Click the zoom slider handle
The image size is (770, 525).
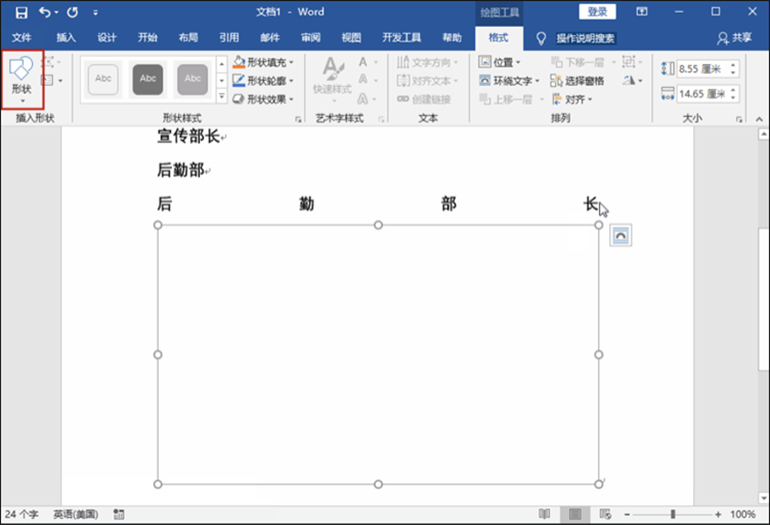673,514
